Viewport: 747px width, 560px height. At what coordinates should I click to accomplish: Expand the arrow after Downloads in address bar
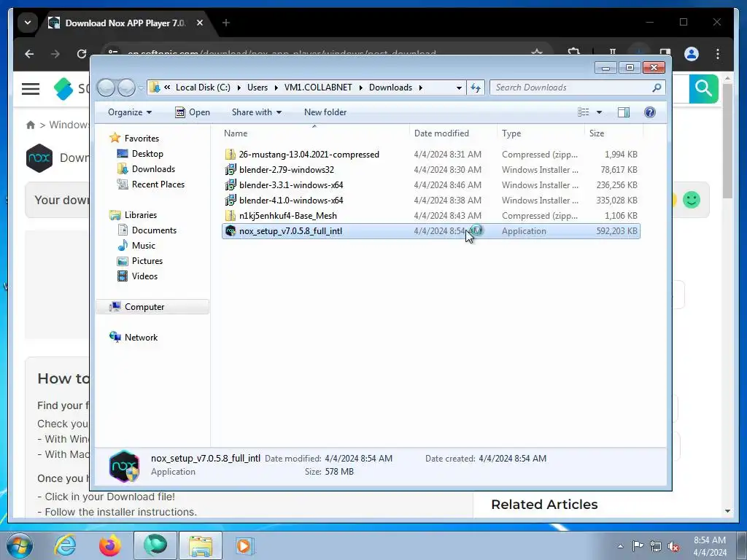420,87
